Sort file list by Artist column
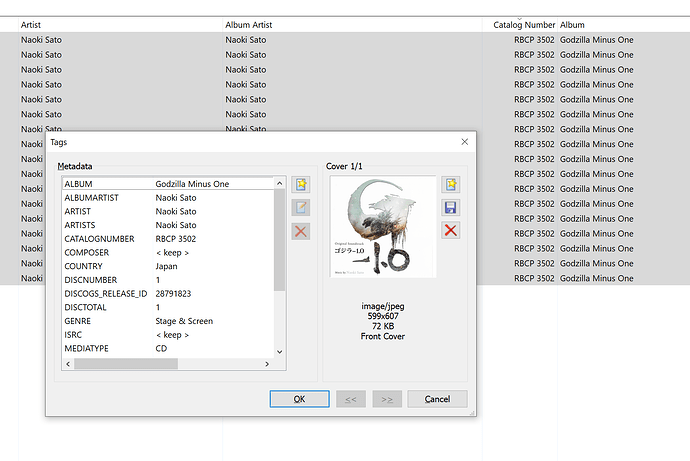The image size is (690, 461). (x=121, y=25)
